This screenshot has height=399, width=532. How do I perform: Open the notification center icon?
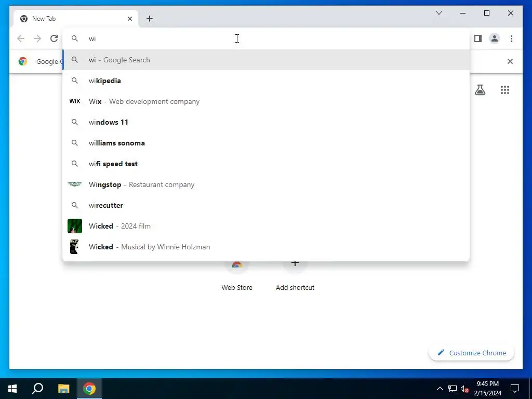pos(515,389)
